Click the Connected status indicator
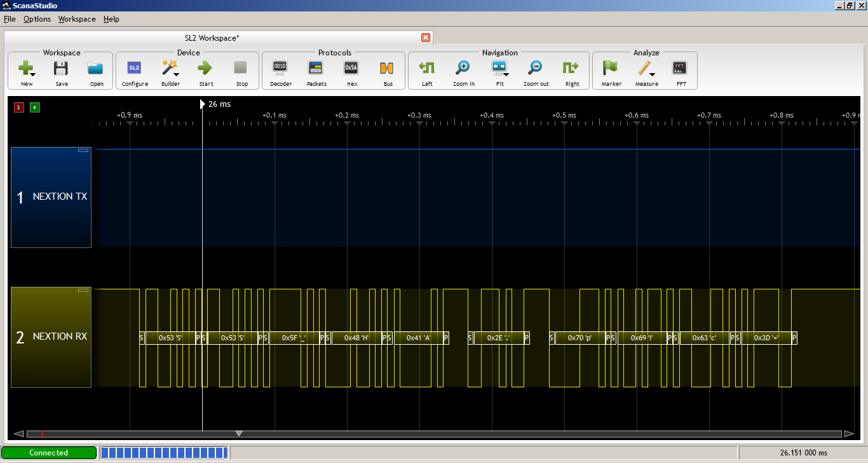Screen dimensions: 868x463 click(x=49, y=452)
